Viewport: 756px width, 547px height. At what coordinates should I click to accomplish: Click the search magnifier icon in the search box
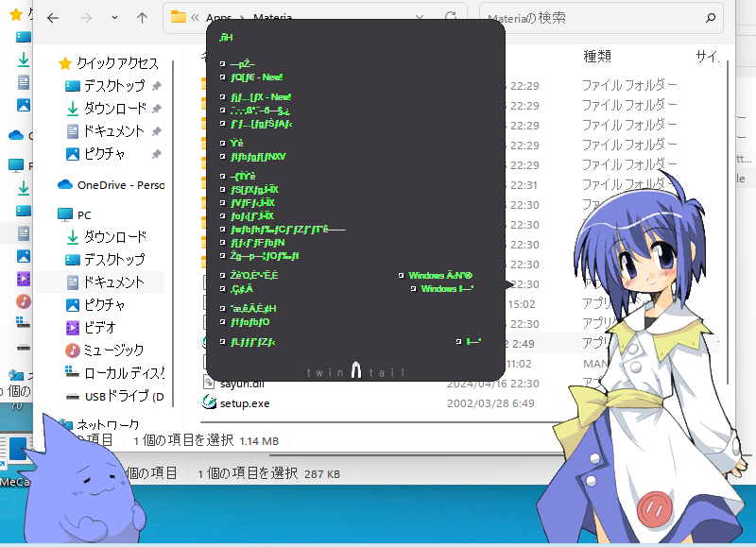712,18
